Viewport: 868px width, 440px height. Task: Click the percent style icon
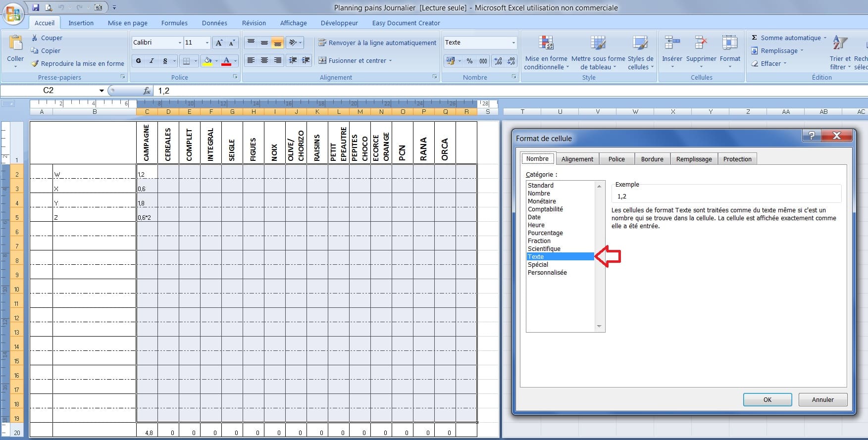point(469,61)
